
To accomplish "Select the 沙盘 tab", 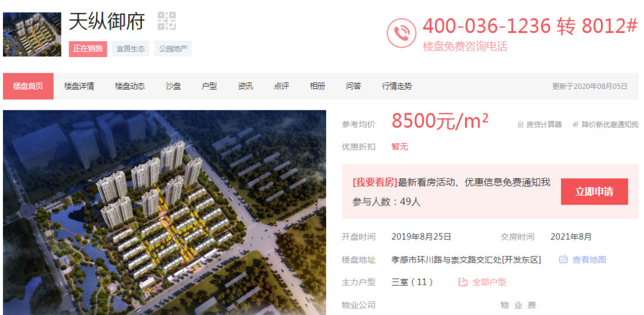I will pyautogui.click(x=174, y=87).
